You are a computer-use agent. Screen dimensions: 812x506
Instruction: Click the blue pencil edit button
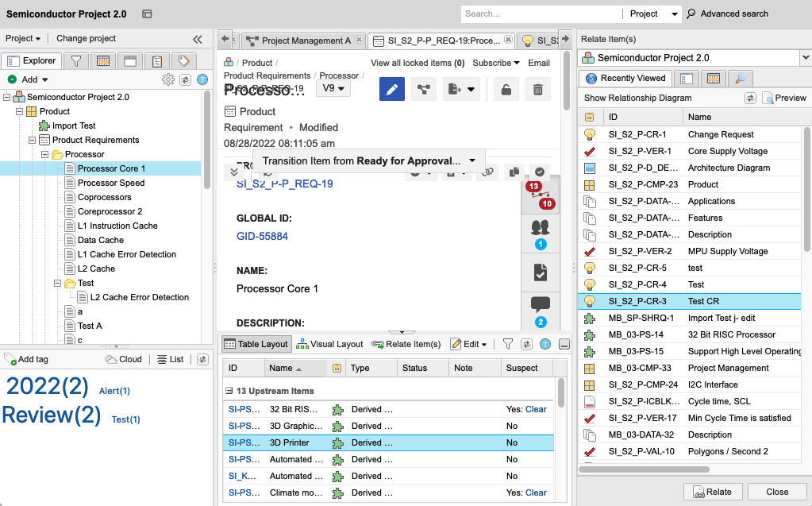[x=392, y=89]
